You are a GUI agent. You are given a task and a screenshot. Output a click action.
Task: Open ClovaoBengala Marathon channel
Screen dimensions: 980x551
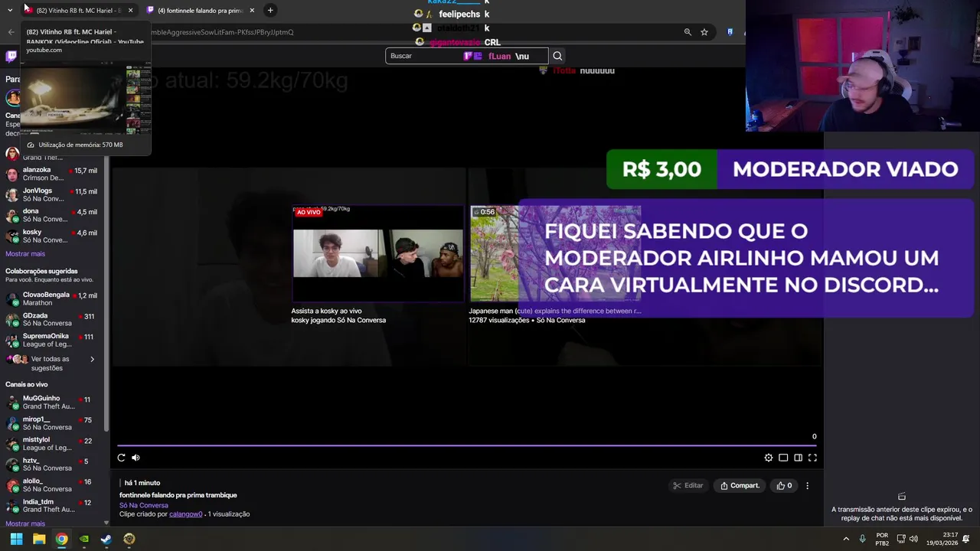54,298
